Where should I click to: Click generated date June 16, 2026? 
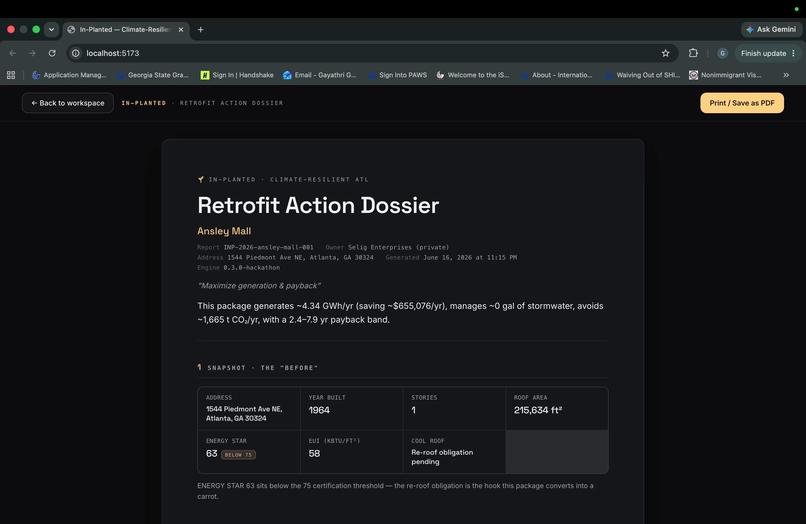[x=470, y=258]
